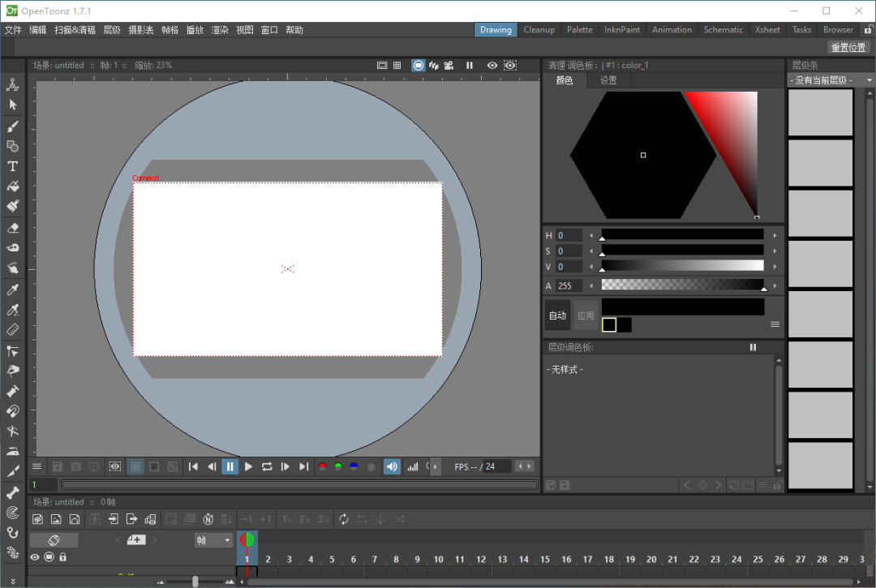Select the Tape tool
This screenshot has height=588, width=876.
tap(12, 248)
